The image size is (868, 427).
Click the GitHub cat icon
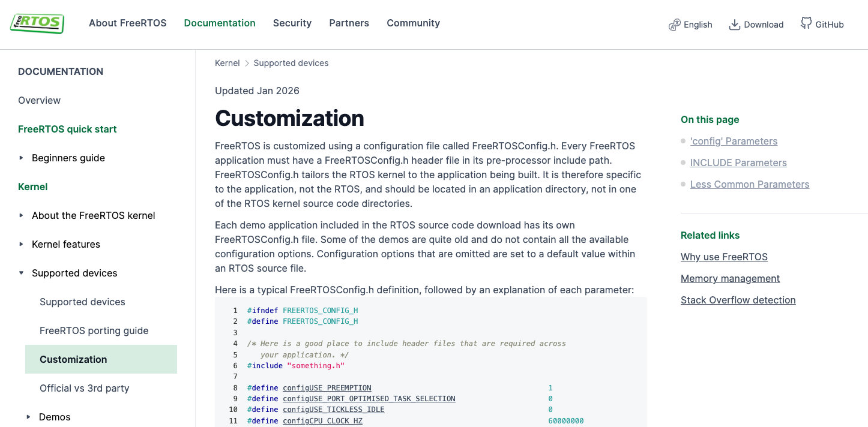[806, 23]
